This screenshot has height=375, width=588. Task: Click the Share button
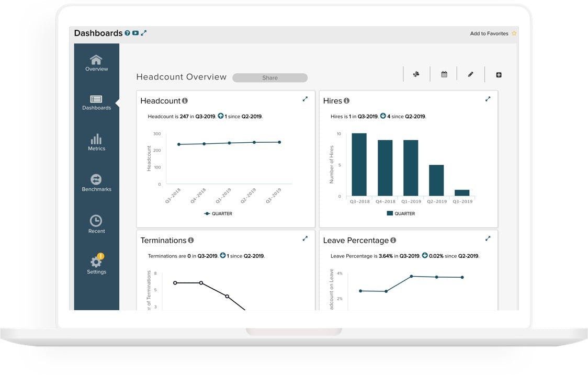point(270,77)
